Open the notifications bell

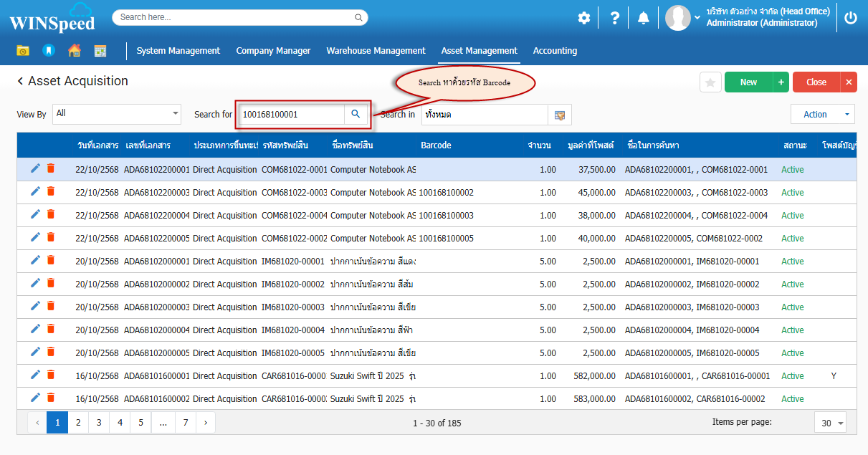644,18
